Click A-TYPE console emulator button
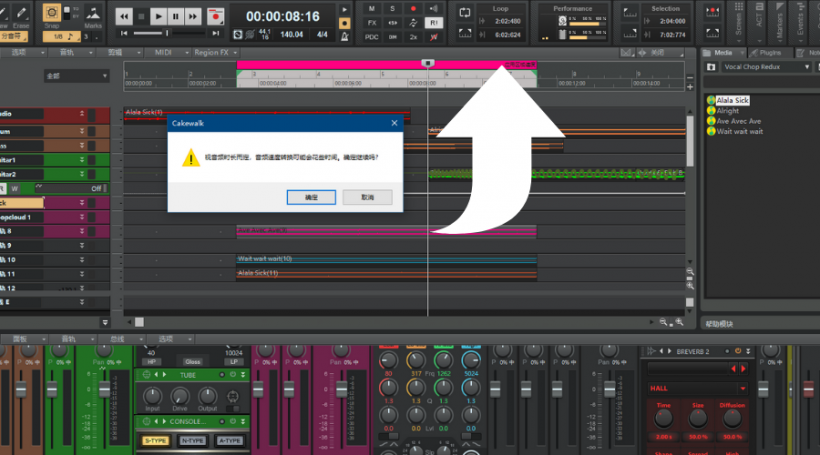Screen dimensions: 820x455 click(230, 441)
